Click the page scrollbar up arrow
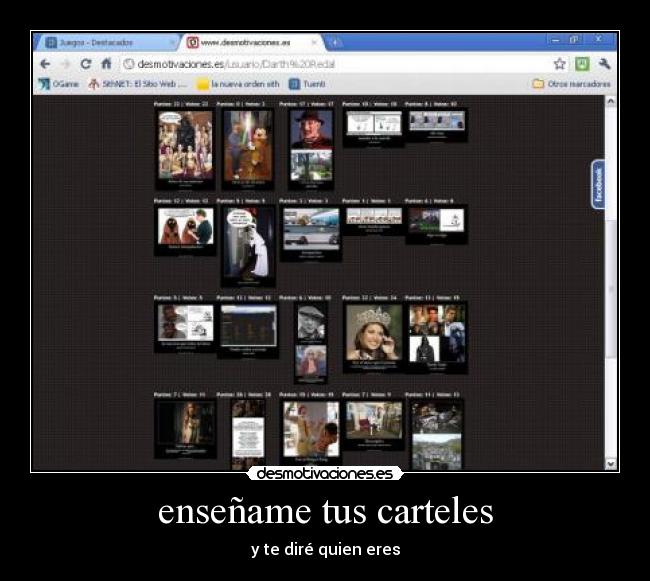Screen dimensions: 650x581 [611, 101]
